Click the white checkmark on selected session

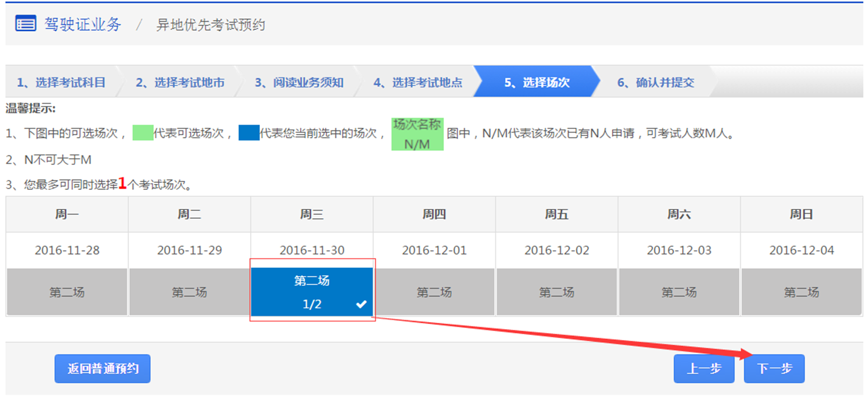point(361,304)
